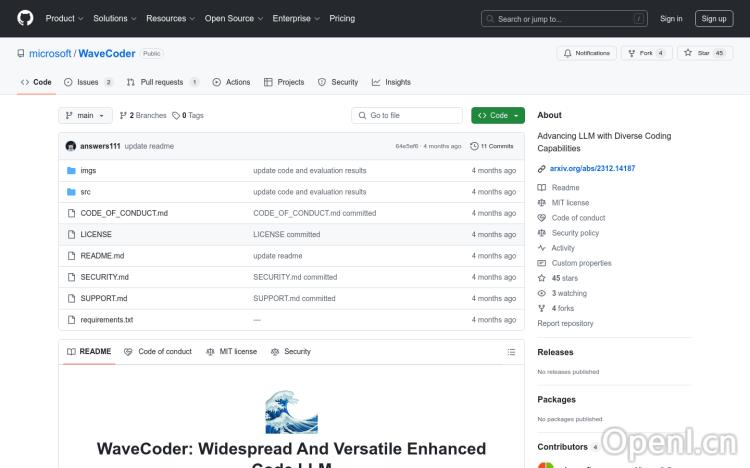Open the SUPPORT.md file
The width and height of the screenshot is (750, 468).
tap(104, 298)
